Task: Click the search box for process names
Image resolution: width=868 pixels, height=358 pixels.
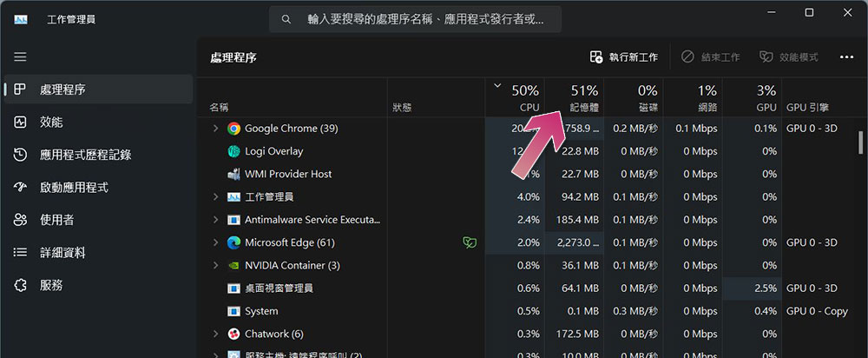Action: 415,19
